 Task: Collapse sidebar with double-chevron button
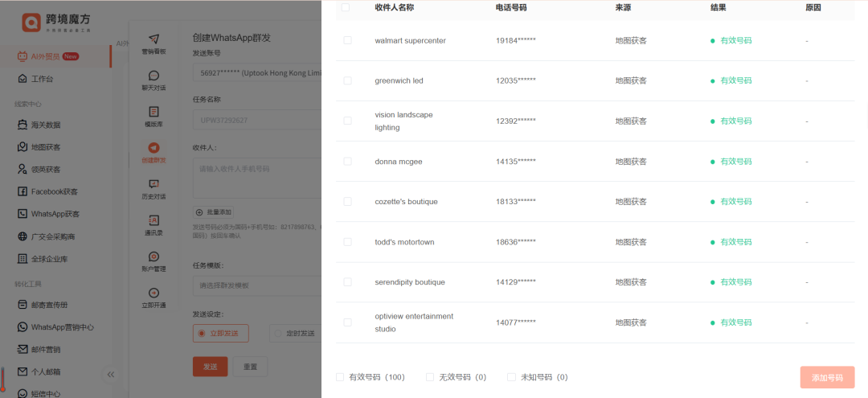click(x=111, y=374)
